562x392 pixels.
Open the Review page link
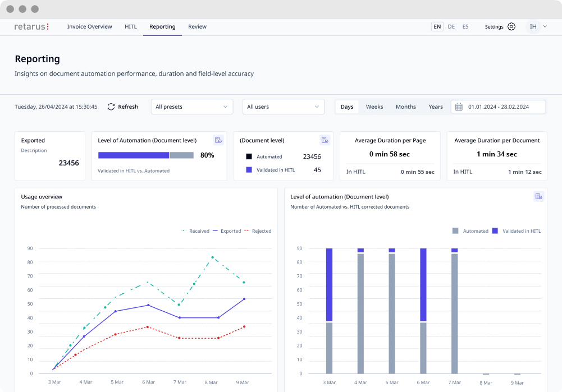[x=198, y=26]
